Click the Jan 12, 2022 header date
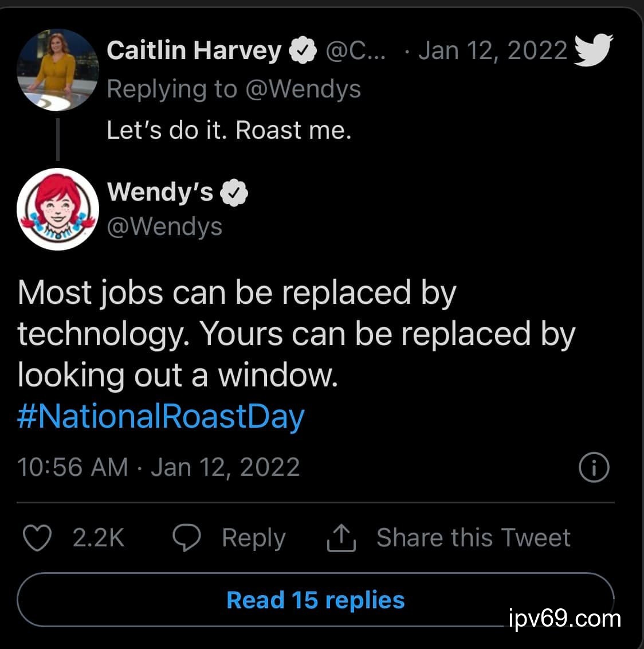The height and width of the screenshot is (649, 644). click(493, 50)
